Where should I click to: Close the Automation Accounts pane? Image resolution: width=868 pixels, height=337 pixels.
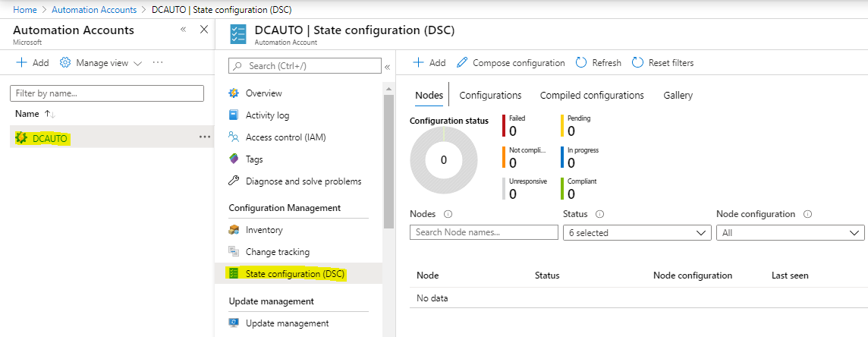tap(203, 30)
